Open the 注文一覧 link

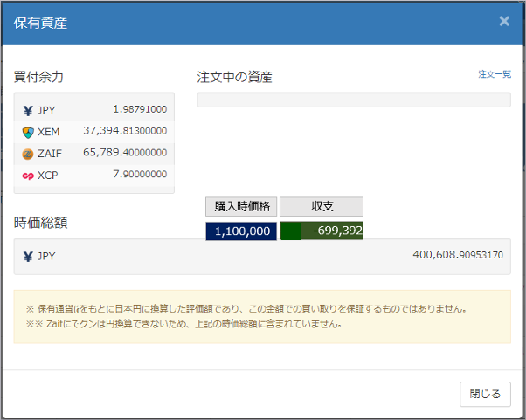[495, 74]
